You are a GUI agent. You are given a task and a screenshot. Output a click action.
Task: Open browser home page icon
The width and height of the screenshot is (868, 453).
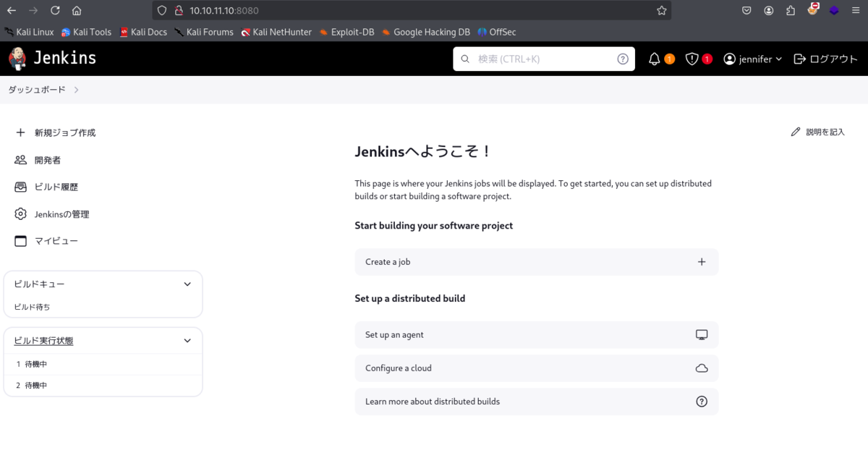[77, 11]
